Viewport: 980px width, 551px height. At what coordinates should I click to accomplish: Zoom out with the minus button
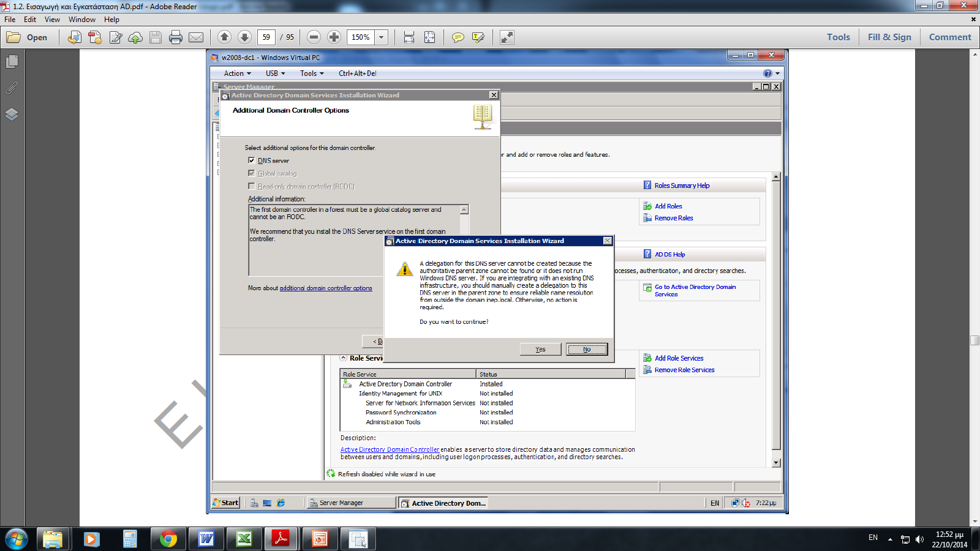314,37
